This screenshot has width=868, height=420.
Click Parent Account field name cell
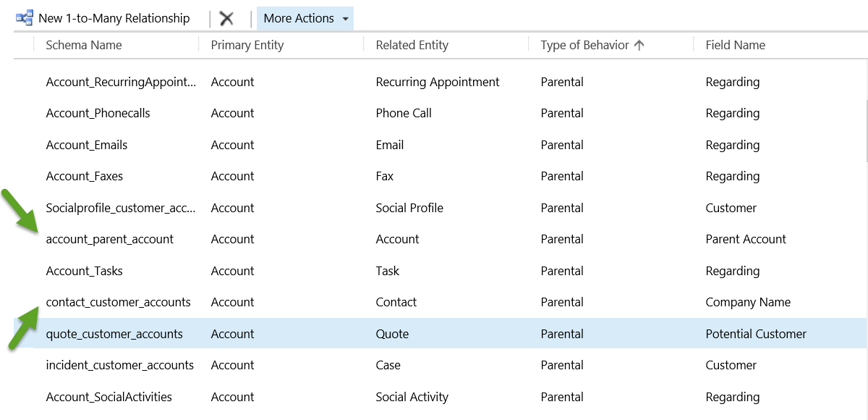(x=746, y=239)
